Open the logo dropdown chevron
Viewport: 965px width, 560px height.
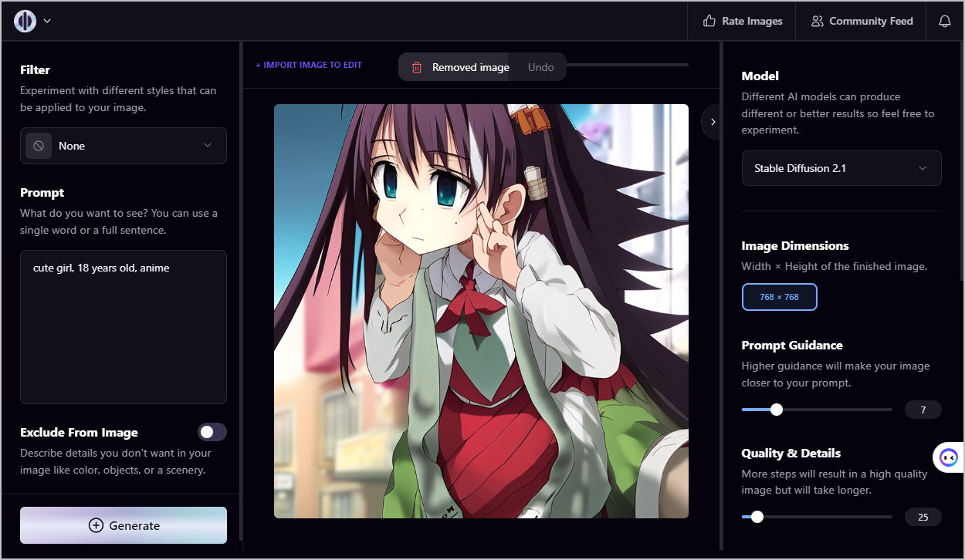tap(47, 21)
